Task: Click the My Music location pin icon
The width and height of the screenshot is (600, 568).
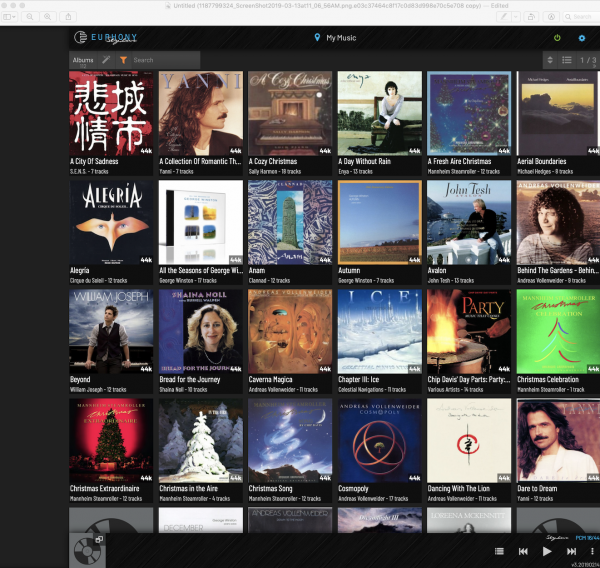Action: (317, 37)
